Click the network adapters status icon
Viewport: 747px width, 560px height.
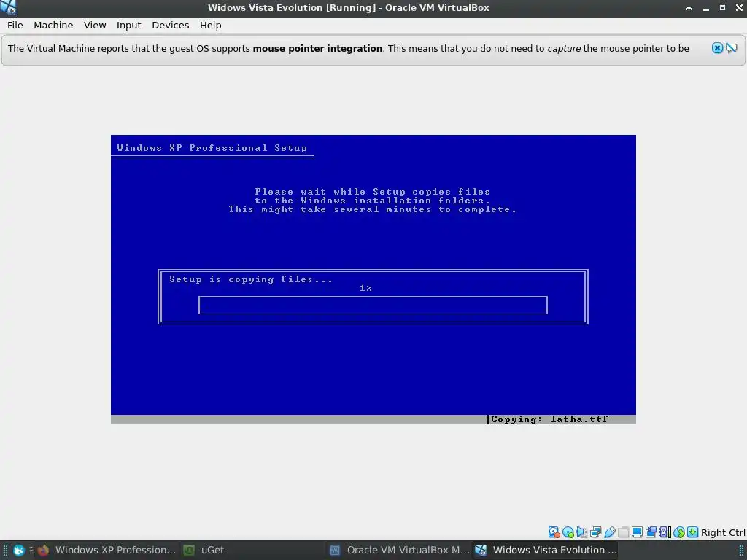click(595, 532)
